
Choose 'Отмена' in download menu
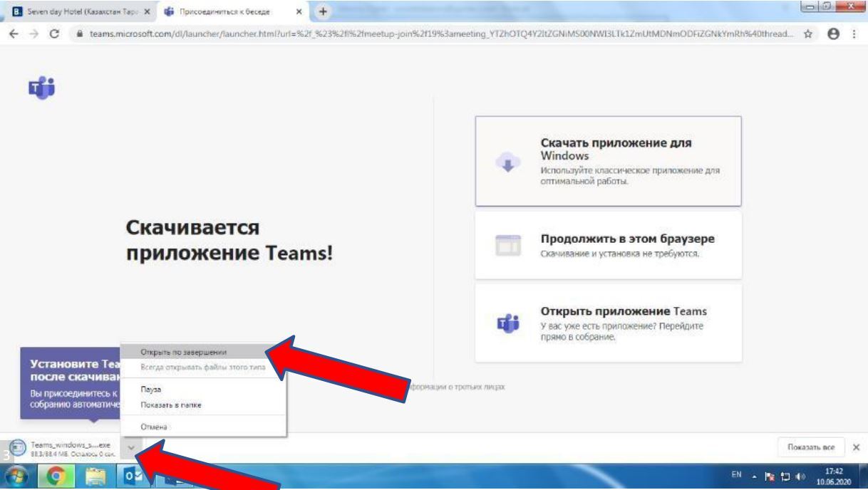pos(204,427)
